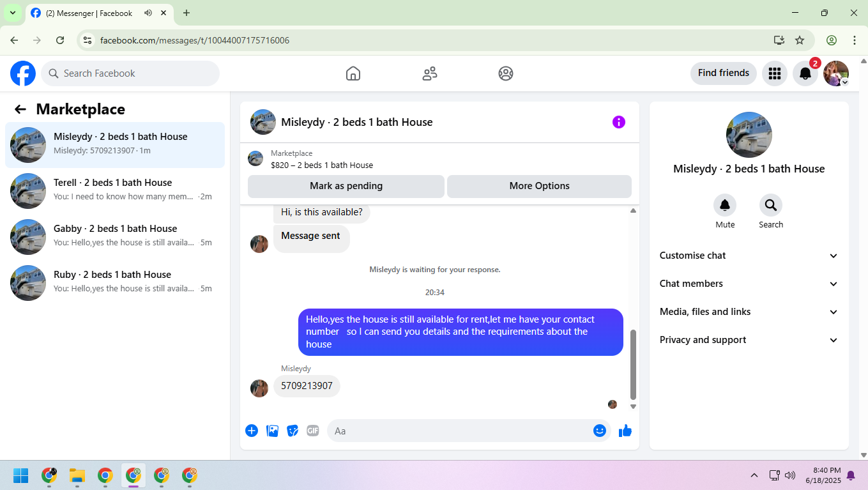Show hidden system tray icons
This screenshot has height=490, width=868.
click(x=754, y=475)
